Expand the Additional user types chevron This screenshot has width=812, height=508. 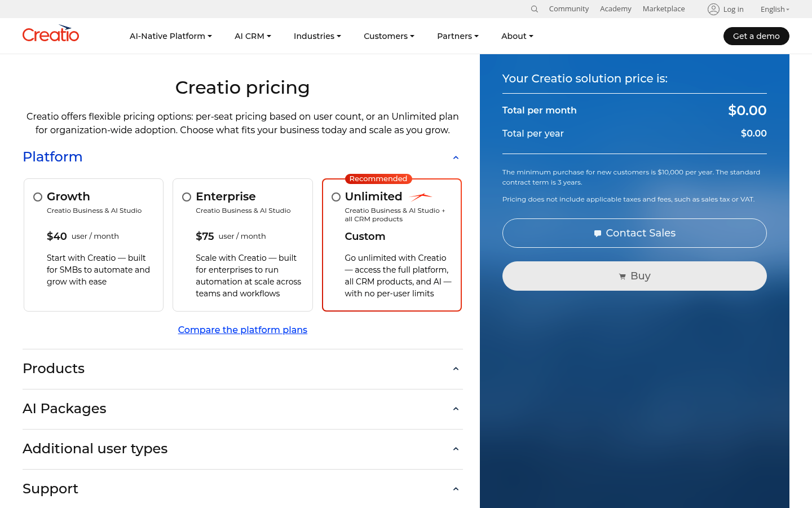point(456,449)
